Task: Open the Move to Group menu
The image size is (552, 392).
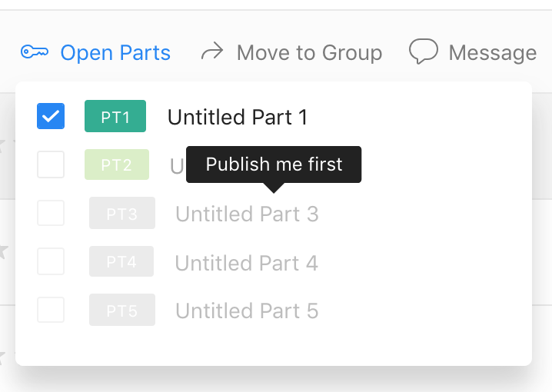Action: [x=291, y=52]
